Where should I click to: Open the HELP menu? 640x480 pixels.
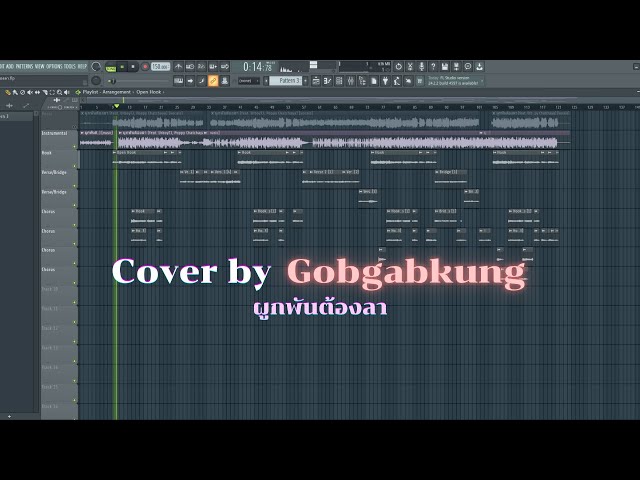(x=82, y=66)
